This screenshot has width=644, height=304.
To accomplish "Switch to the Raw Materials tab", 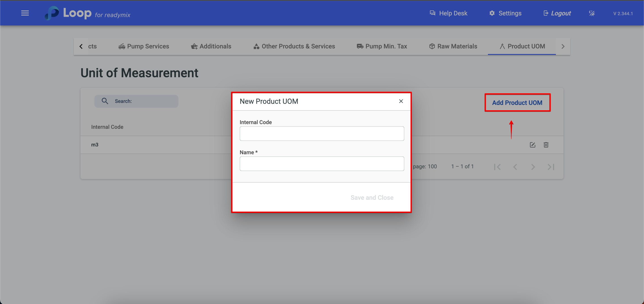I will point(453,46).
